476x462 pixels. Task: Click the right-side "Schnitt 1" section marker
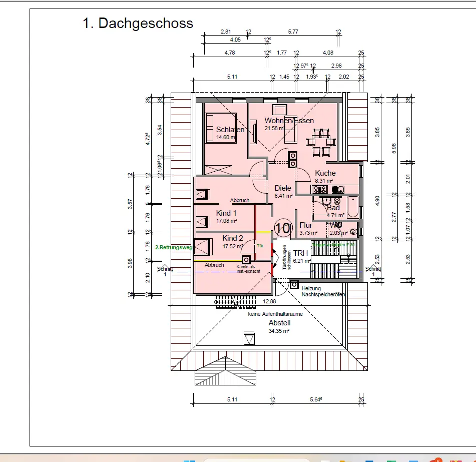(x=373, y=271)
